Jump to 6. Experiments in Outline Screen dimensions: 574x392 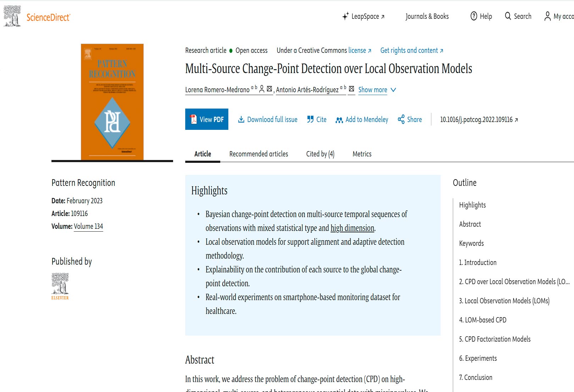click(478, 358)
